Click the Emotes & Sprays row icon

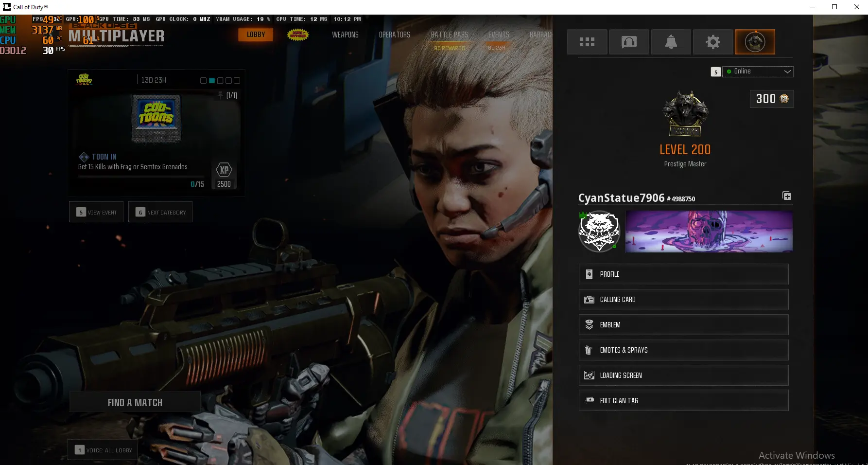pos(588,350)
